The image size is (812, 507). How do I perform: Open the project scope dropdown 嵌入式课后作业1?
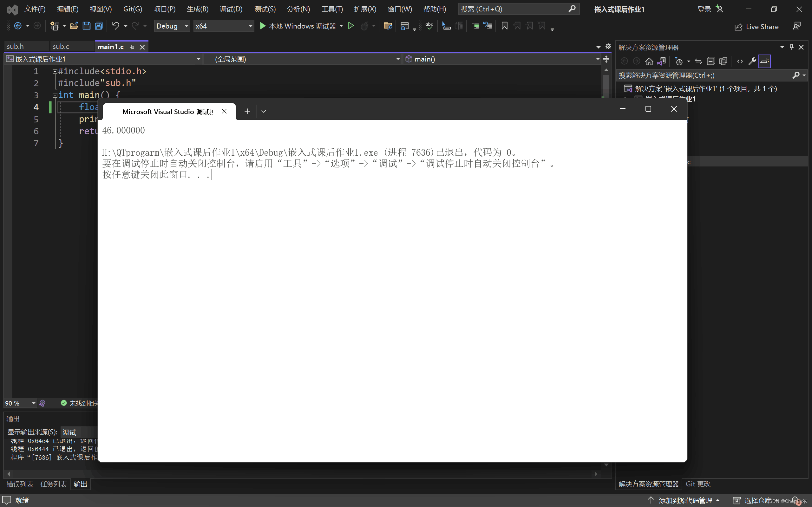(x=104, y=59)
